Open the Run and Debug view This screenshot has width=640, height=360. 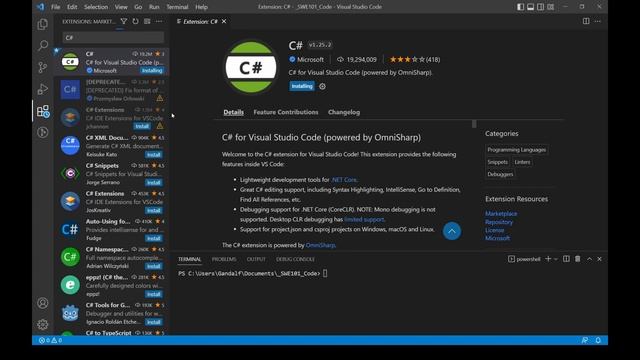(42, 89)
